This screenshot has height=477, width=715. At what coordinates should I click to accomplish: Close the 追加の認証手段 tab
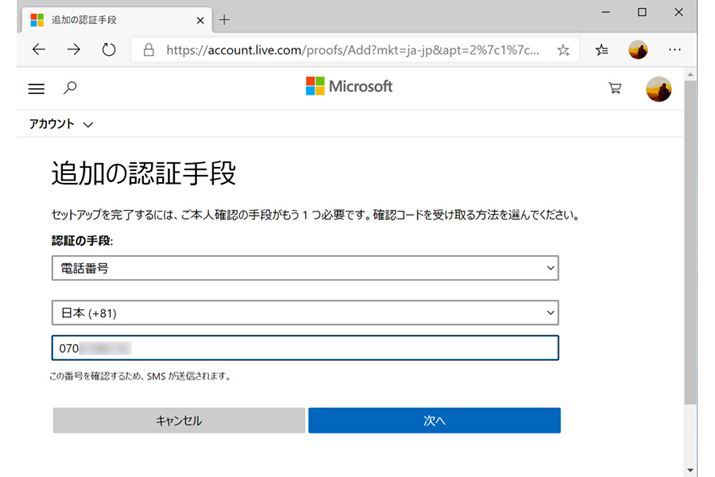coord(200,19)
